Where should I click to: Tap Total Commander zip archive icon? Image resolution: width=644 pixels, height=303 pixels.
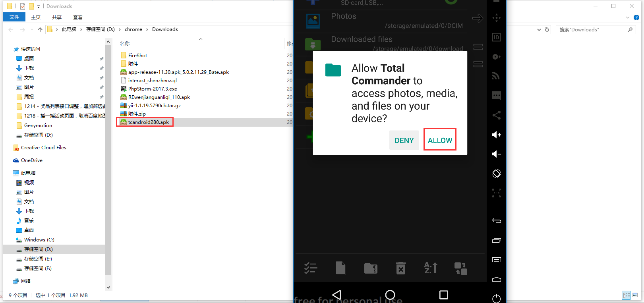coord(371,268)
